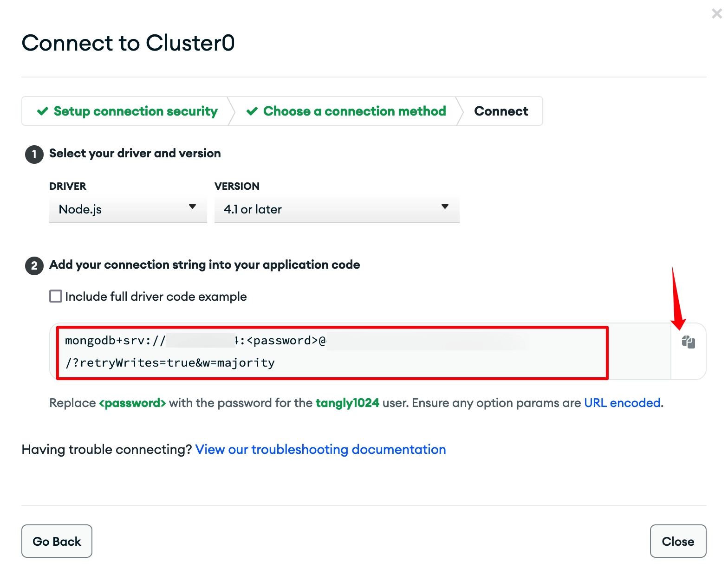Click the tangly1024 username text
Screen dimensions: 728x581
coord(347,403)
